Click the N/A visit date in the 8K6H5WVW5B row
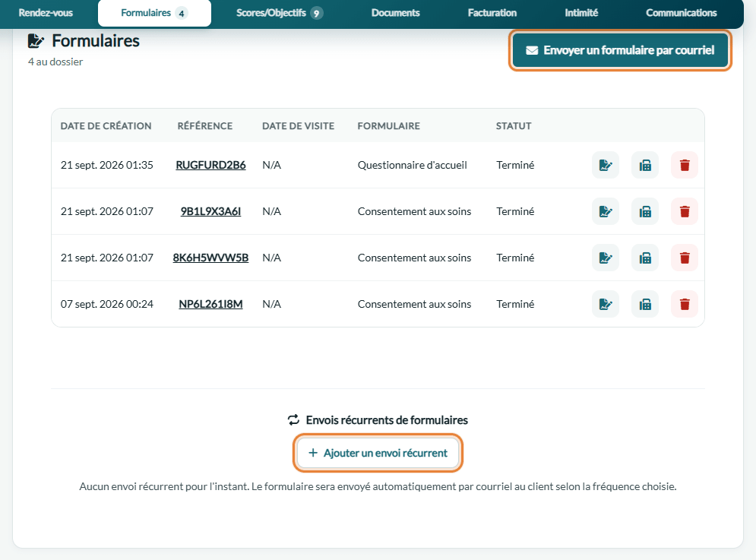Viewport: 756px width, 560px height. (271, 258)
